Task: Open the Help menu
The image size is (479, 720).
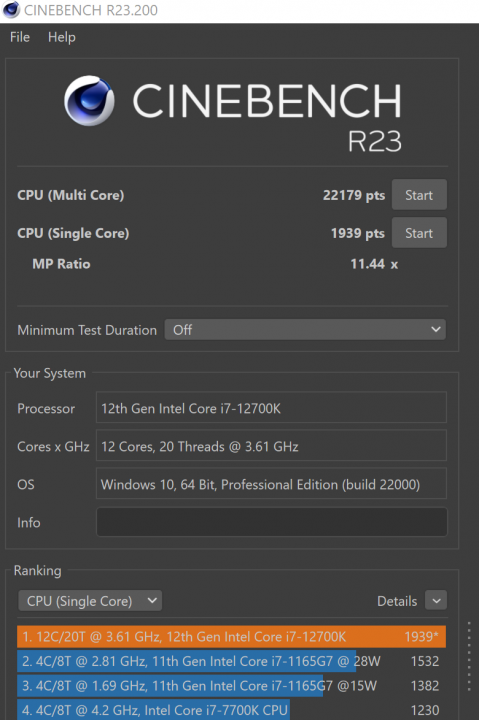Action: (x=62, y=37)
